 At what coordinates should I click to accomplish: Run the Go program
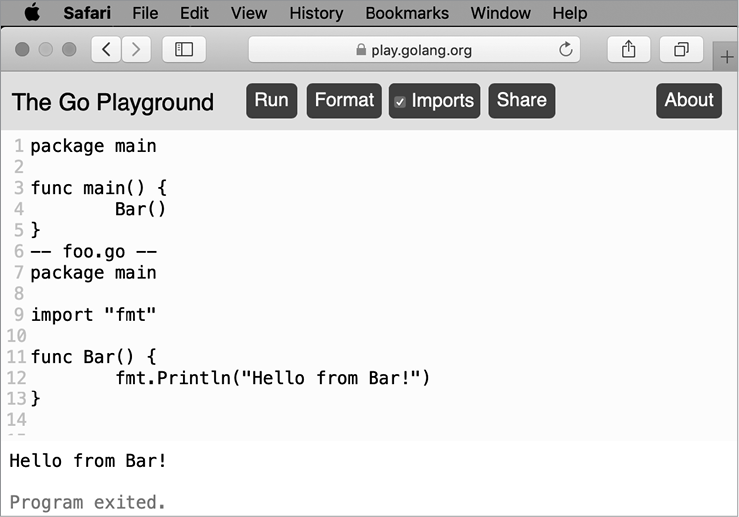[271, 100]
